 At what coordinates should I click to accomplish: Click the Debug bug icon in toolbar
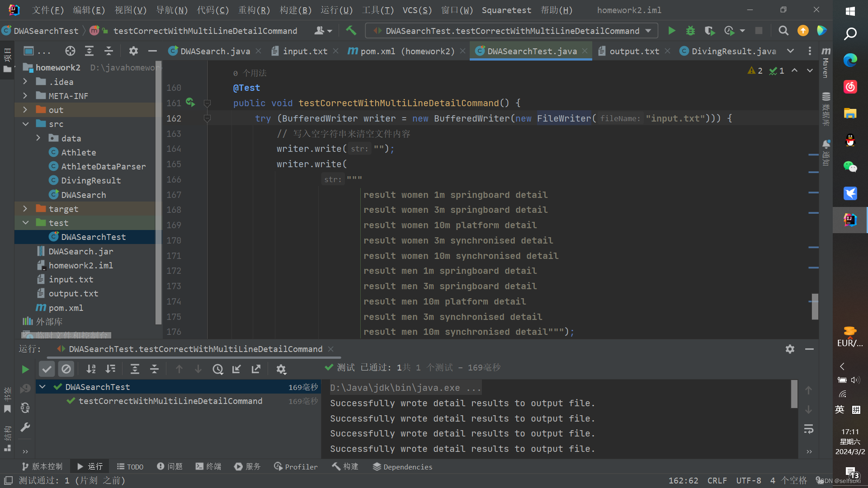pyautogui.click(x=690, y=31)
